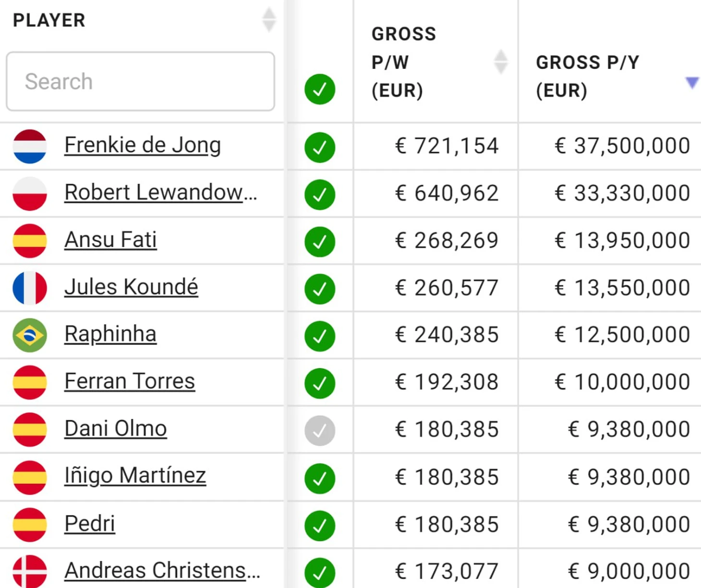Screen dimensions: 701x588
Task: Open Iñigo Martínez player link
Action: 135,476
